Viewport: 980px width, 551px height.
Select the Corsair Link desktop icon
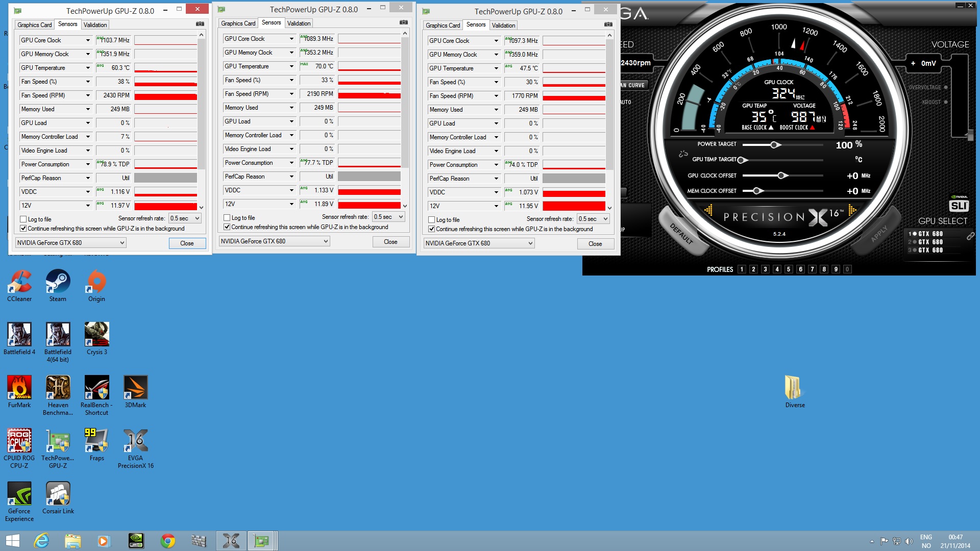coord(58,498)
